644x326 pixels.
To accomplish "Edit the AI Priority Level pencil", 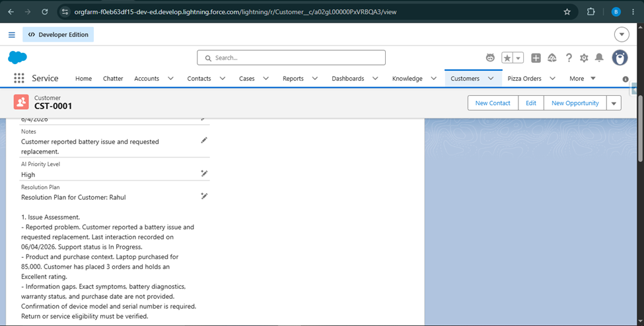I will pyautogui.click(x=203, y=173).
